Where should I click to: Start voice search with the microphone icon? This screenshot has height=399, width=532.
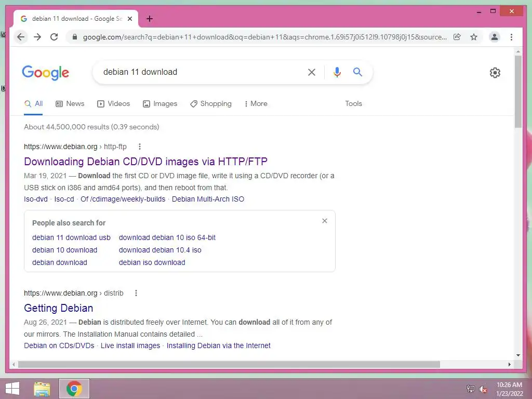337,72
